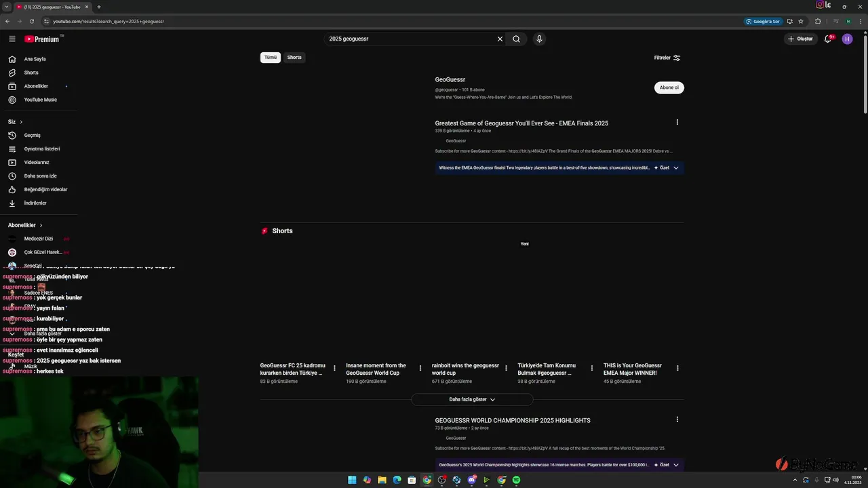The width and height of the screenshot is (868, 488).
Task: Open Videolarınız in the sidebar
Action: [38, 162]
